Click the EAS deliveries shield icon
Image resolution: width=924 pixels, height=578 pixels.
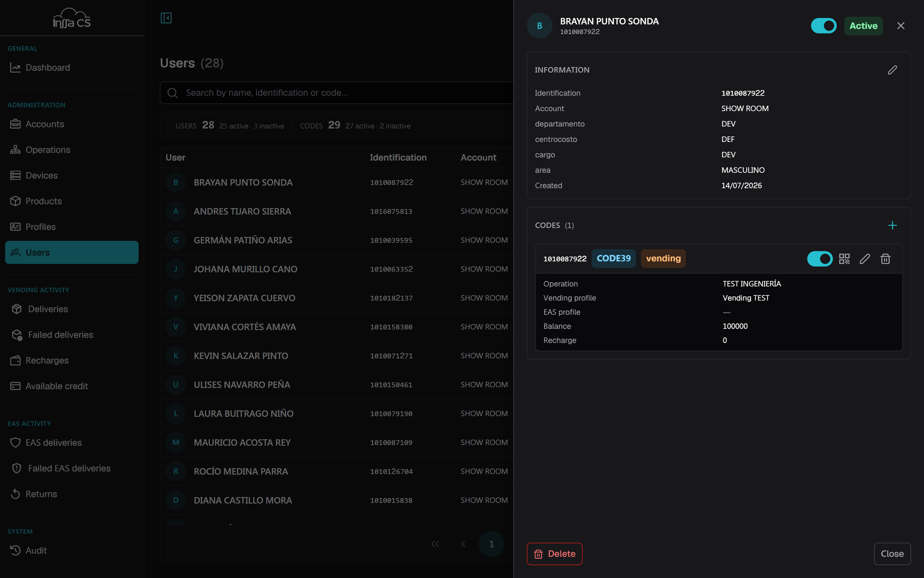pyautogui.click(x=15, y=443)
